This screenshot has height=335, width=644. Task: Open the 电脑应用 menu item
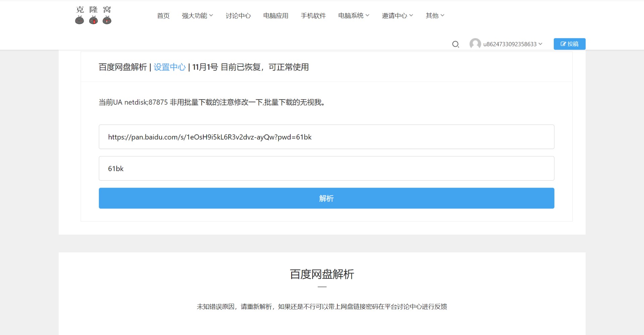coord(276,15)
